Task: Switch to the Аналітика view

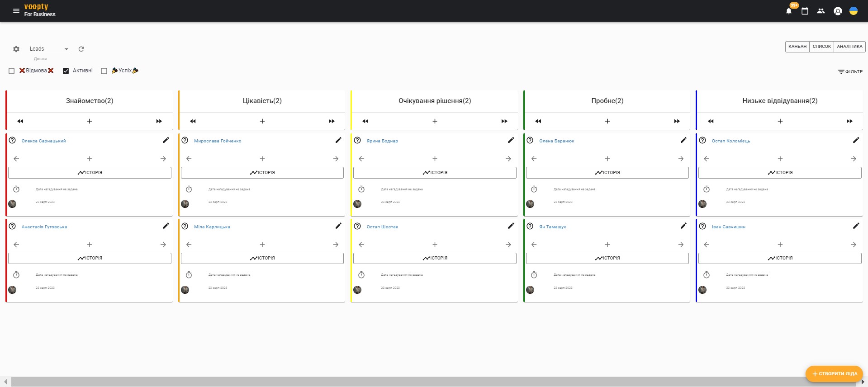Action: (x=849, y=47)
